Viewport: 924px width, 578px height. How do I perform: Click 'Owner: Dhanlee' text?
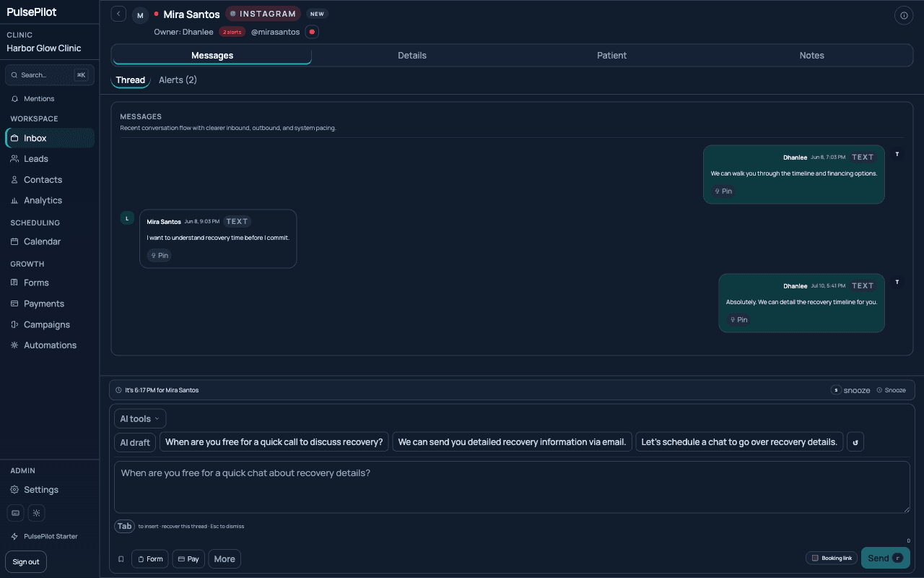[x=183, y=32]
